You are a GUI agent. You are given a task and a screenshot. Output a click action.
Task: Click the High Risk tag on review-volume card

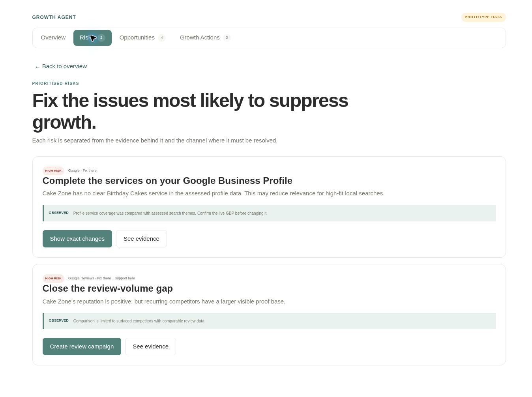[53, 279]
